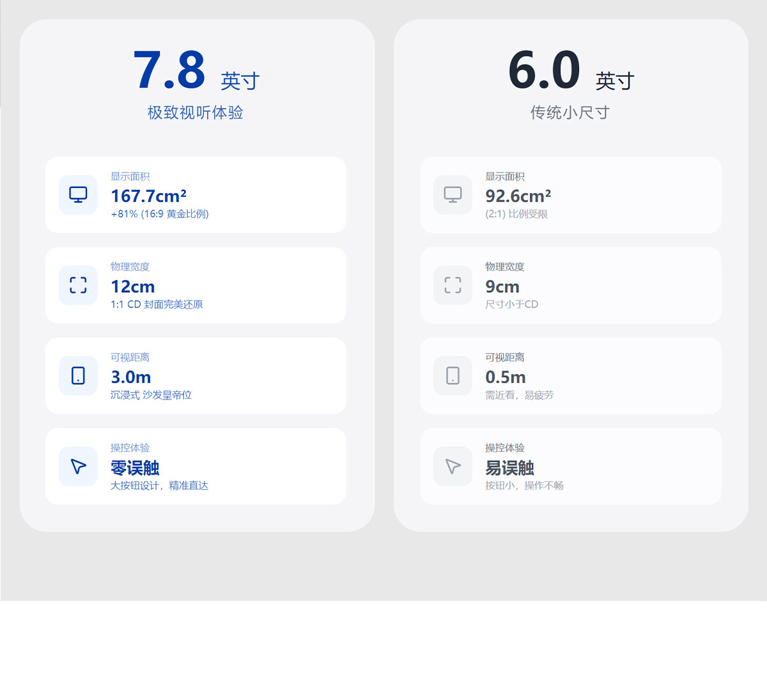Click the 92.6cm² value
The width and height of the screenshot is (767, 700).
518,196
